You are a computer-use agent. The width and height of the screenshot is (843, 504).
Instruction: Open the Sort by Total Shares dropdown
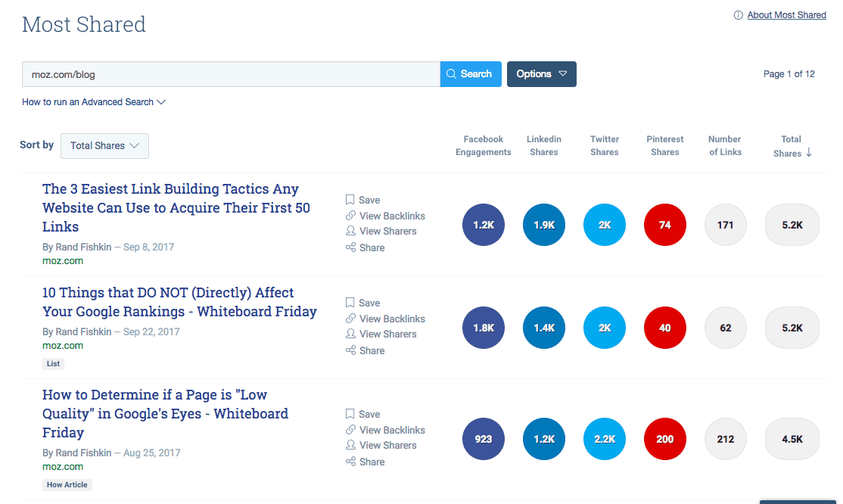104,145
